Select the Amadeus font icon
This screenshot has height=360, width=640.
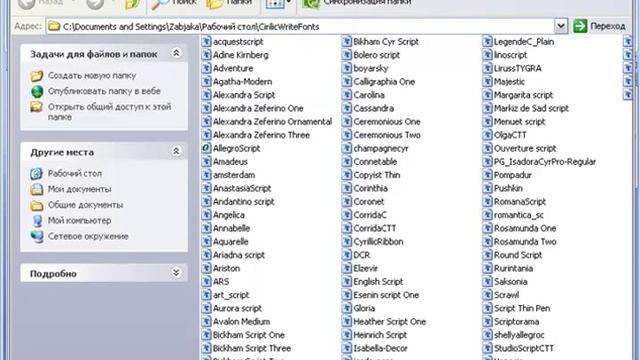pyautogui.click(x=206, y=162)
